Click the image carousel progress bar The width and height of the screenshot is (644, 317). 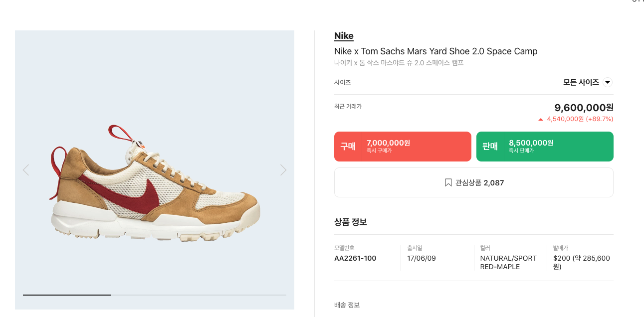pos(155,295)
